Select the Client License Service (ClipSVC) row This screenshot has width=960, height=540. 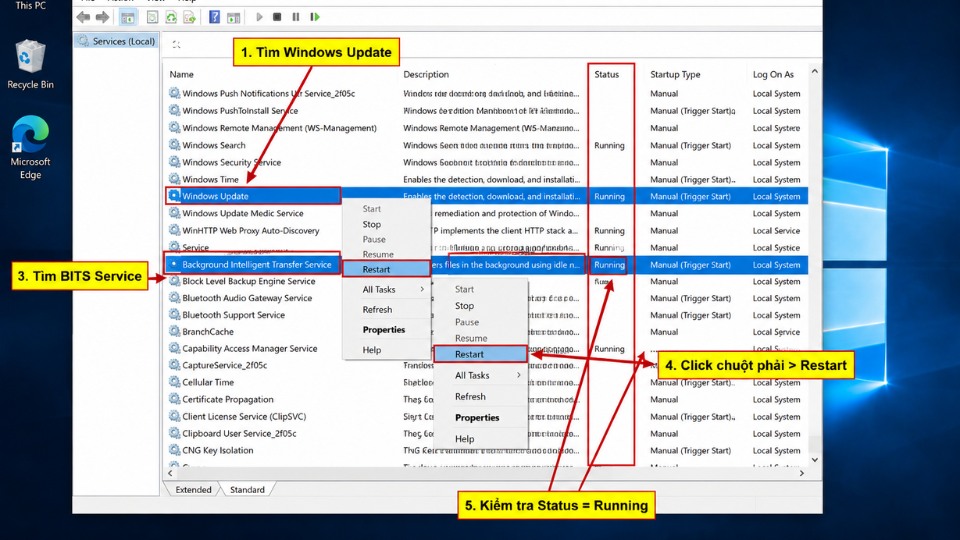[x=487, y=416]
